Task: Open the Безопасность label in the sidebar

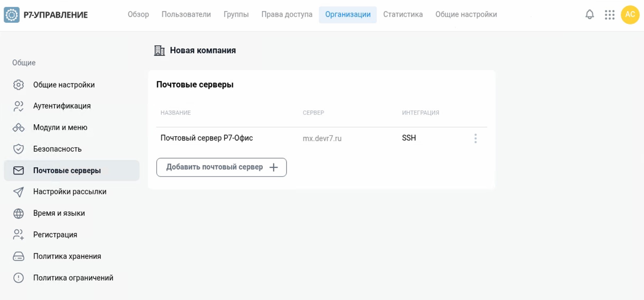Action: (57, 149)
